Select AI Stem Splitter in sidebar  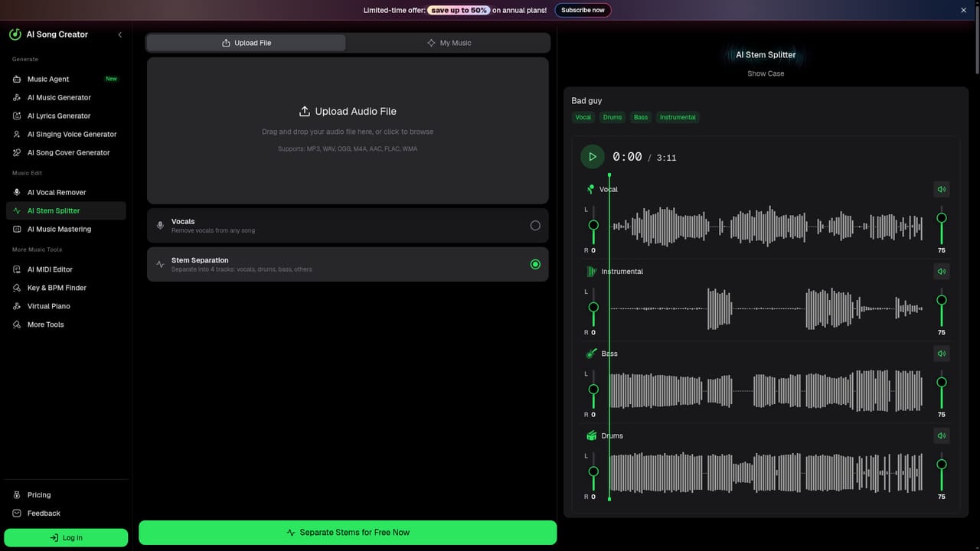click(66, 210)
